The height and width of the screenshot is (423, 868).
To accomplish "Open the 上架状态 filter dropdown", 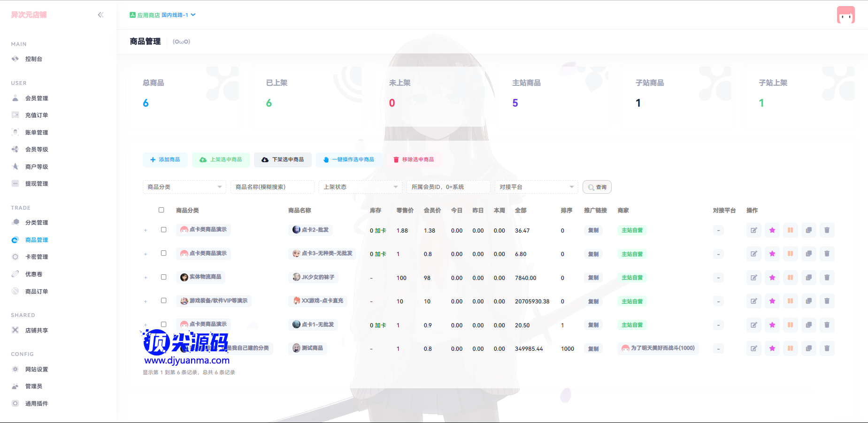I will [360, 187].
